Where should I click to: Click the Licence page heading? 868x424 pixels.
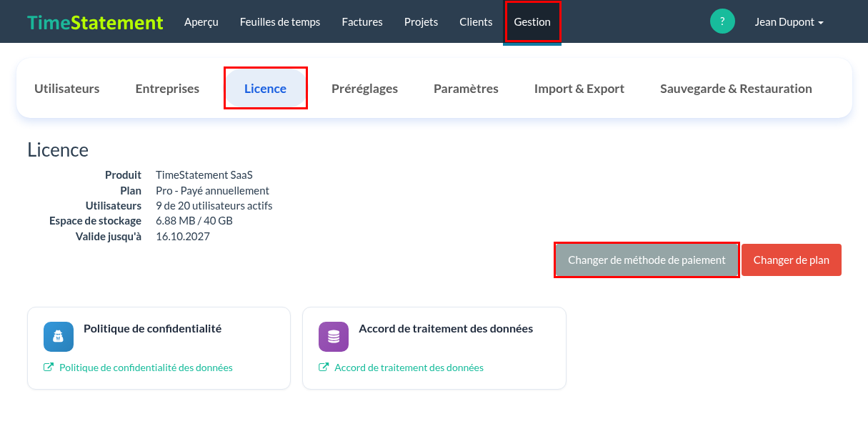click(58, 150)
